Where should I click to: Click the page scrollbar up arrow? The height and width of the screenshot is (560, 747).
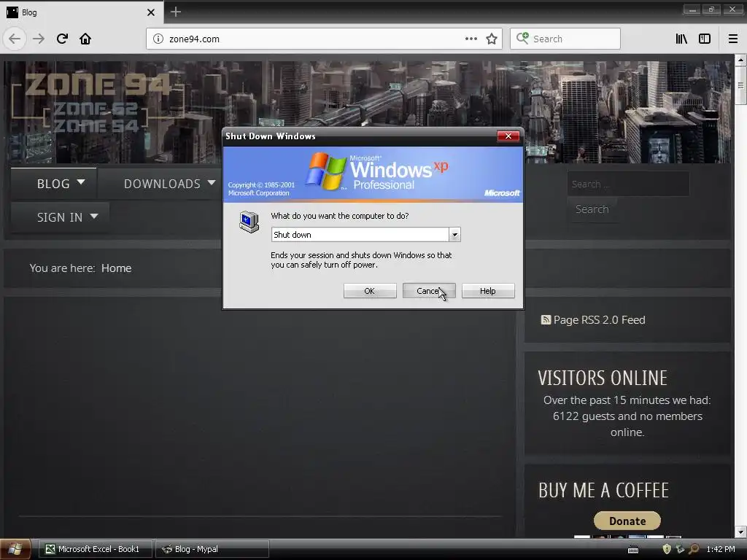[740, 61]
